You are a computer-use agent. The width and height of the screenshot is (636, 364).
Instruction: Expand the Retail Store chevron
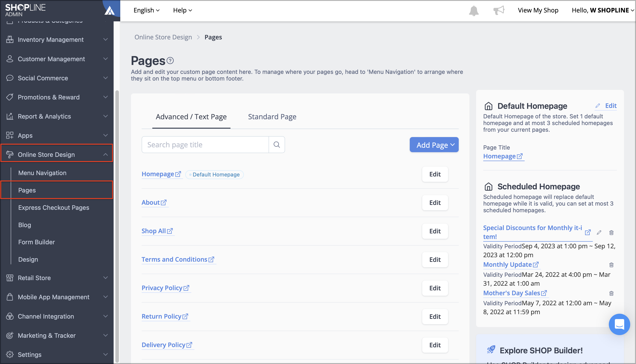[x=106, y=278]
